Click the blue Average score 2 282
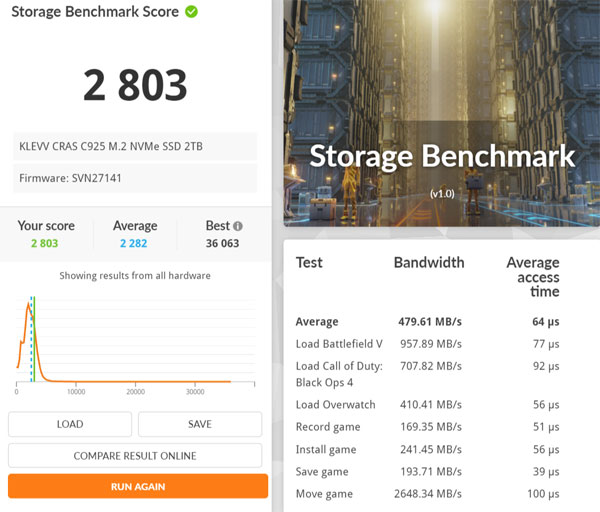 click(135, 243)
